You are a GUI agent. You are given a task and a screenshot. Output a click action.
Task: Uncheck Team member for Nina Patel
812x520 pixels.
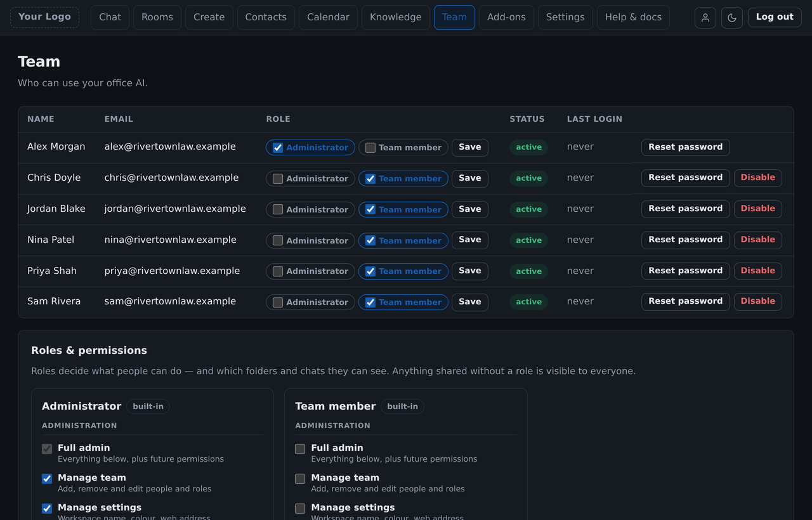point(370,240)
